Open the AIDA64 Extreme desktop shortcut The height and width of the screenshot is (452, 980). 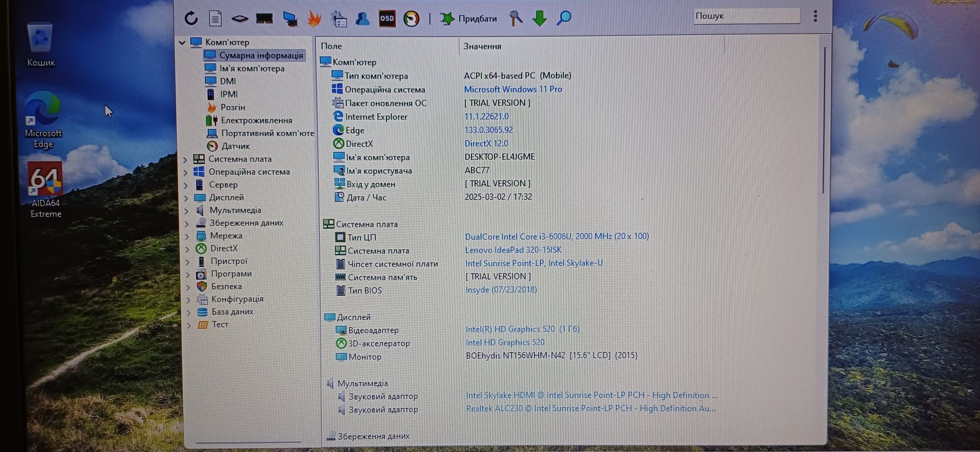pos(46,190)
